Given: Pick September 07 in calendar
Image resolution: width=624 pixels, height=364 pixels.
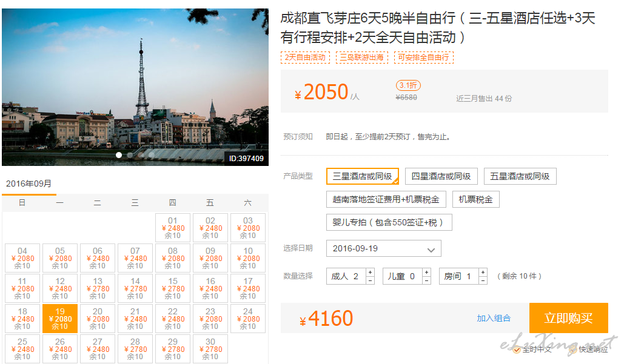Looking at the screenshot, I should pos(135,258).
